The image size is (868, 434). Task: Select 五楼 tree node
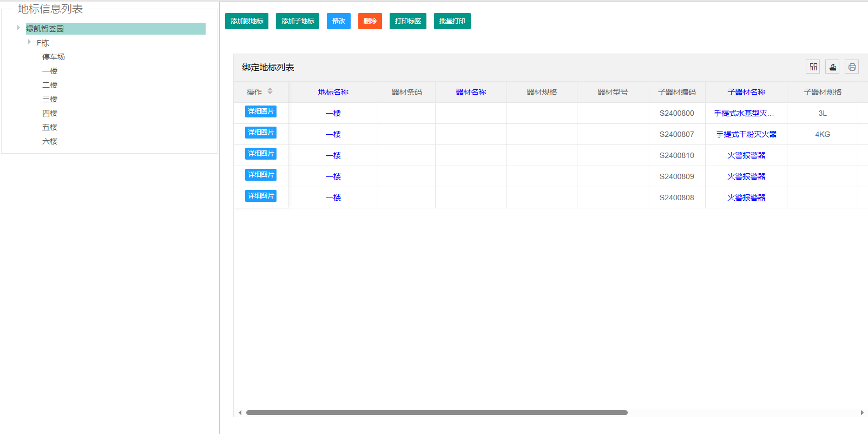pos(50,127)
